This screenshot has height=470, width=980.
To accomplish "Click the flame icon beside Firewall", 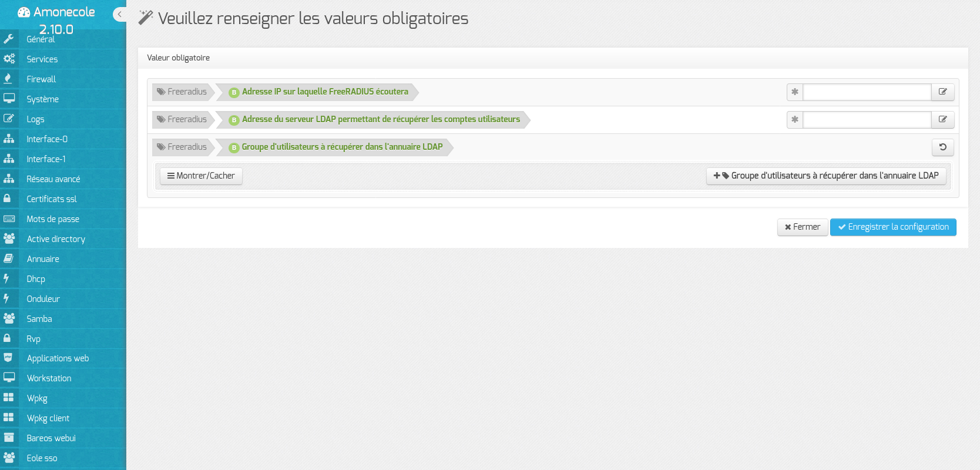I will click(x=9, y=79).
